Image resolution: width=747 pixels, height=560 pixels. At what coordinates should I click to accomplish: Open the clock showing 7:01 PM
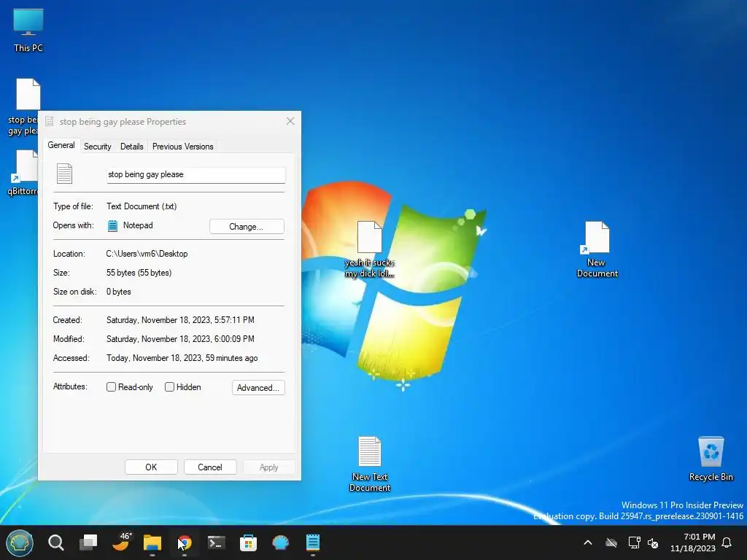693,542
